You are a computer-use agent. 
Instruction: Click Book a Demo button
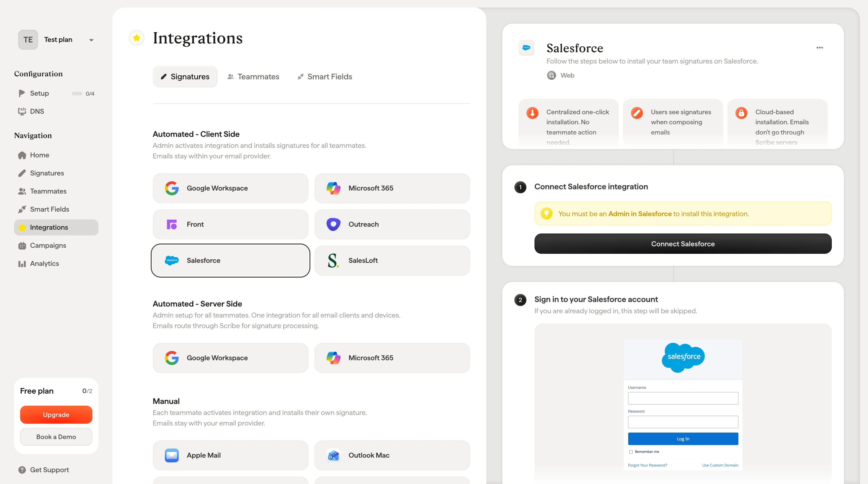coord(56,437)
